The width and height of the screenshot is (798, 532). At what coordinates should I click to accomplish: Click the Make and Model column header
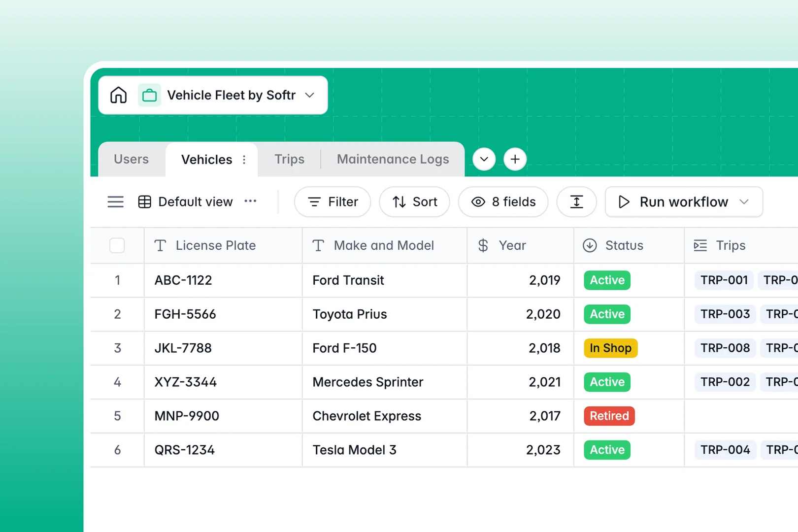385,245
